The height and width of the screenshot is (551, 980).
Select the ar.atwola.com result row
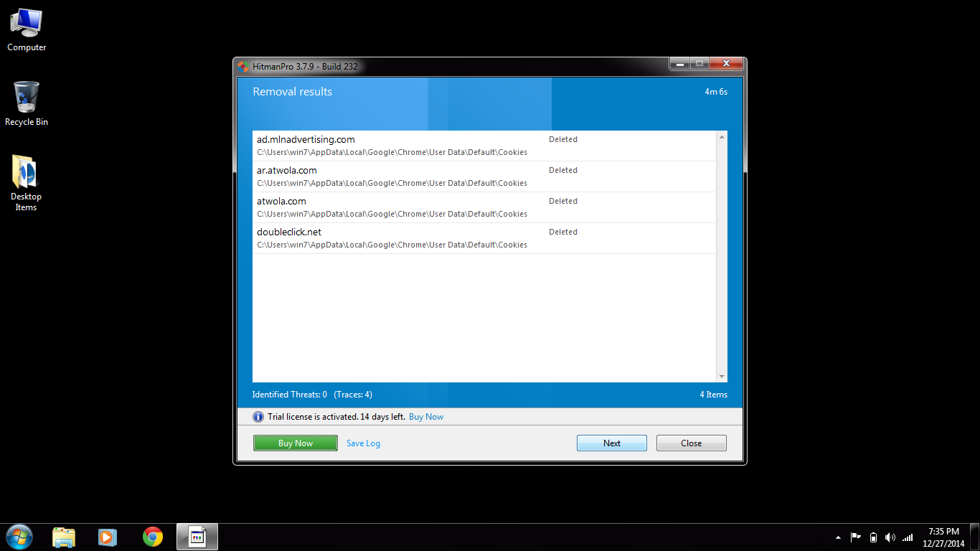click(x=484, y=176)
